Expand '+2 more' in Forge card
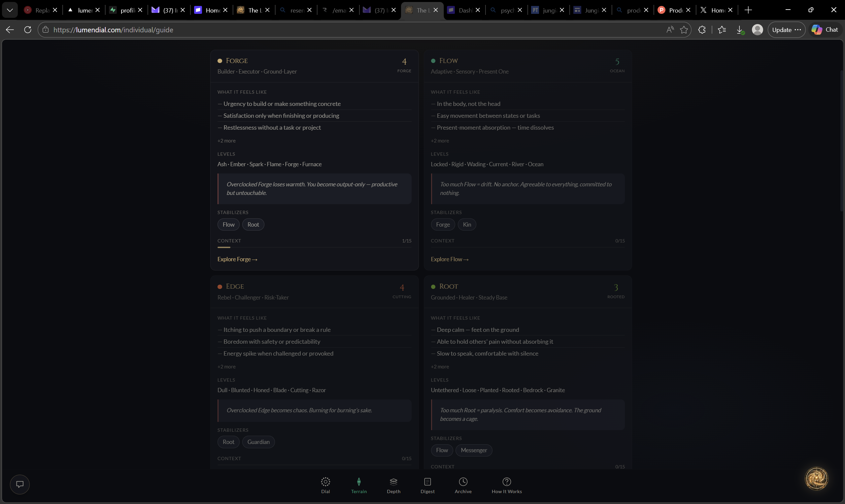This screenshot has width=845, height=504. (226, 141)
